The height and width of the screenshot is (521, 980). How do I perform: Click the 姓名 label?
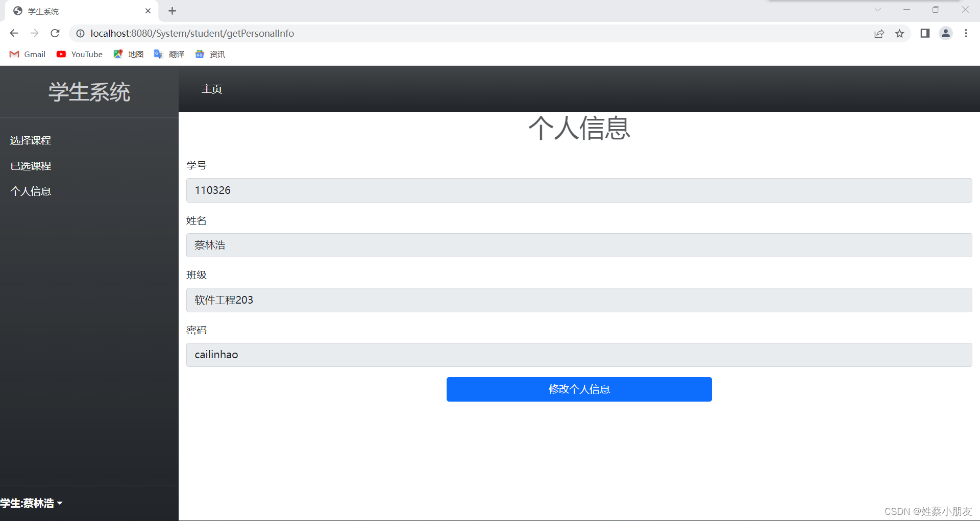[x=197, y=220]
